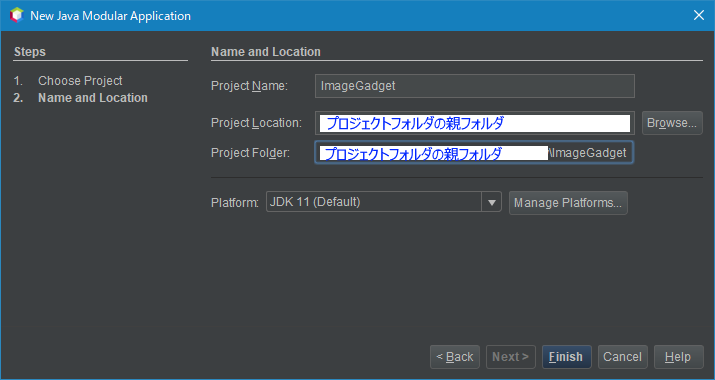Click the Project Folder text field

click(x=474, y=153)
